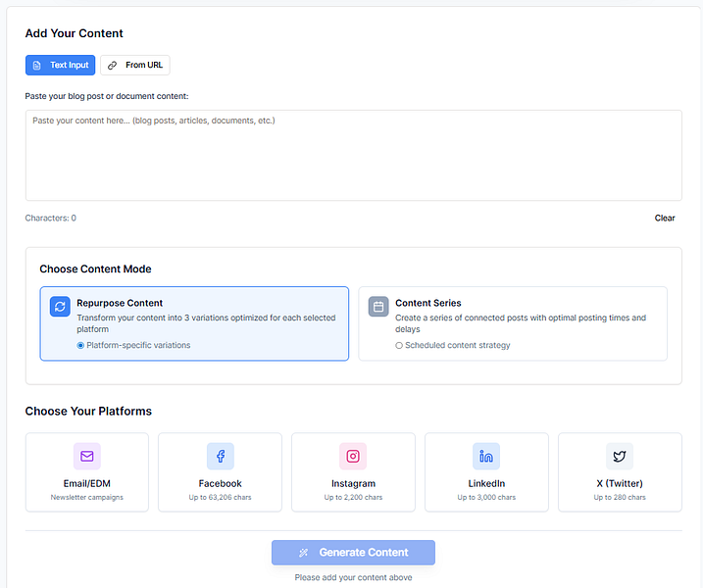The height and width of the screenshot is (588, 703).
Task: Click the 'Newsletter campaigns' subtitle
Action: (87, 498)
